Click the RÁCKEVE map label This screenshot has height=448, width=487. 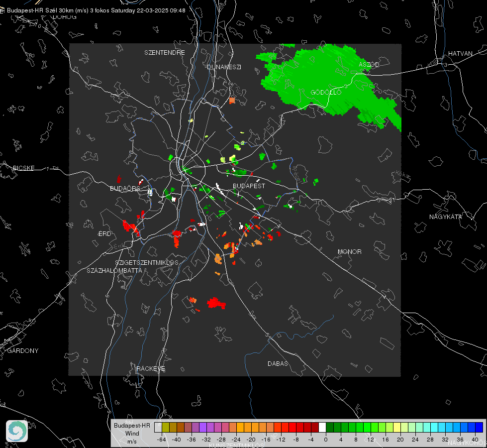click(151, 369)
